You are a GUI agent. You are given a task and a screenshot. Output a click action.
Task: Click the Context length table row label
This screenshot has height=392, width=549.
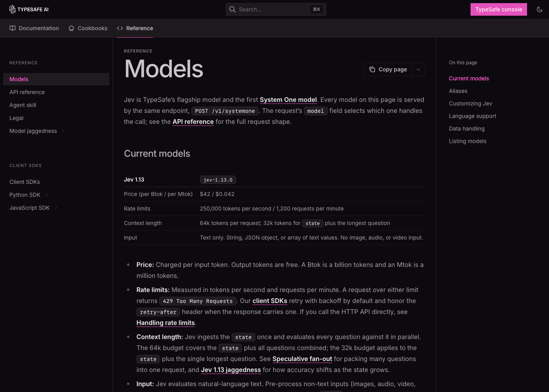143,223
